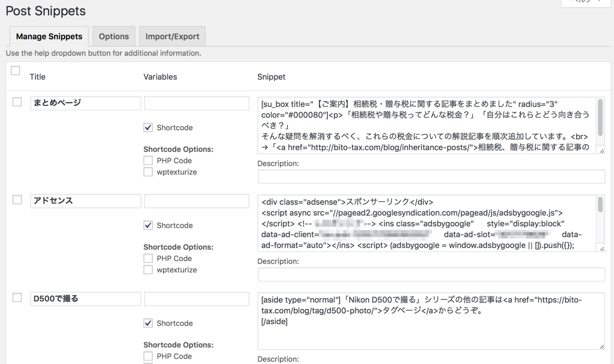Click the Post Snippets page heading
This screenshot has height=364, width=614.
pyautogui.click(x=46, y=11)
